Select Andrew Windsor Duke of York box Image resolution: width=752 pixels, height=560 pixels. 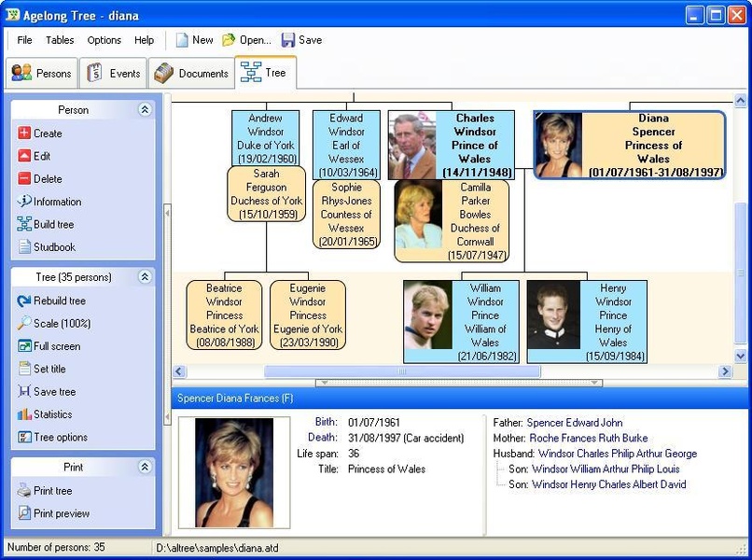pos(265,138)
